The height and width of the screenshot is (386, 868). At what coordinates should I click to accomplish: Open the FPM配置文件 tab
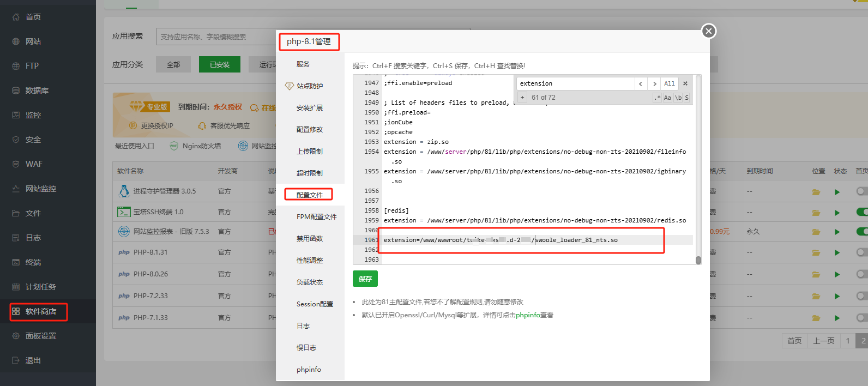tap(316, 217)
